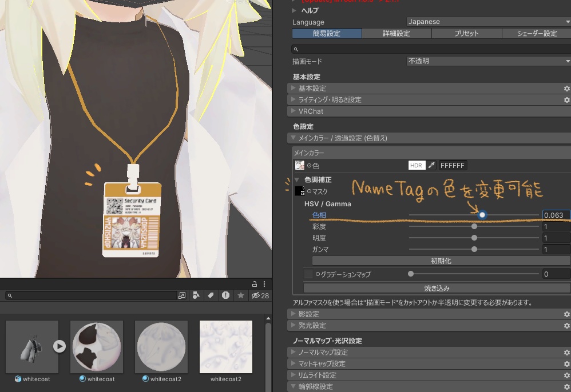Collapse the 色調補正 foldout
The image size is (571, 392).
(x=296, y=179)
